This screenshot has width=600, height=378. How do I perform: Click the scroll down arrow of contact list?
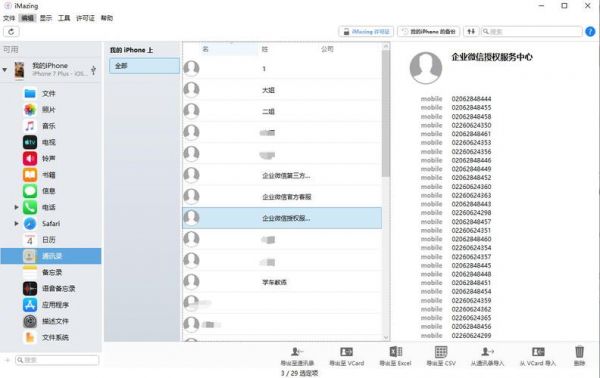[x=386, y=337]
